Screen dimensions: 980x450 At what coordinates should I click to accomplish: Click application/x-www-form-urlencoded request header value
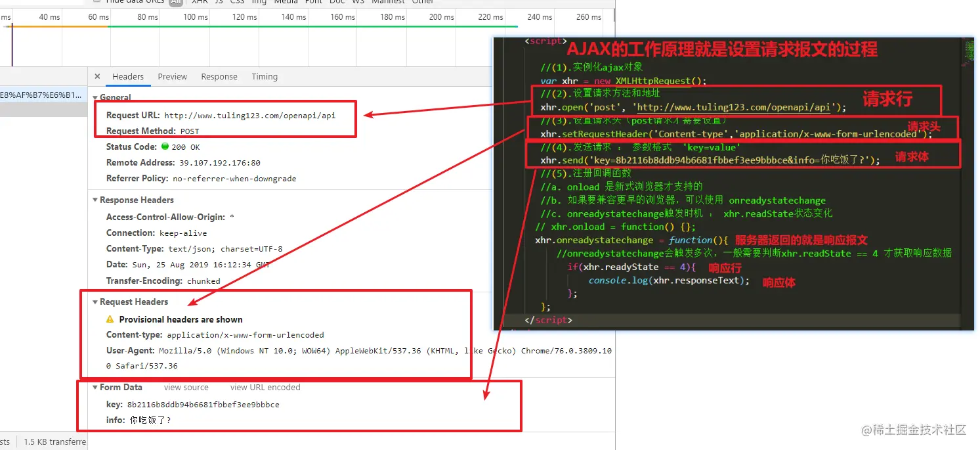(x=245, y=335)
